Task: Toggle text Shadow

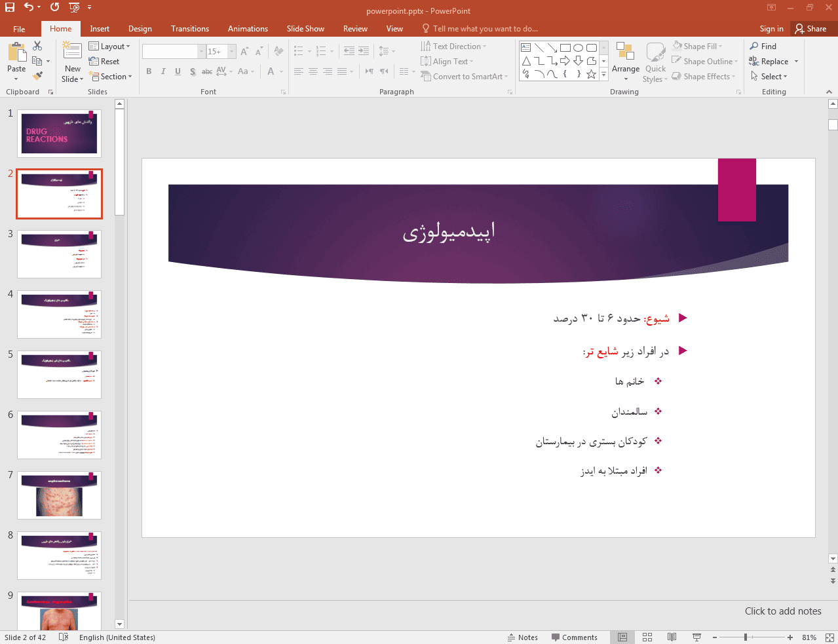Action: (x=192, y=71)
